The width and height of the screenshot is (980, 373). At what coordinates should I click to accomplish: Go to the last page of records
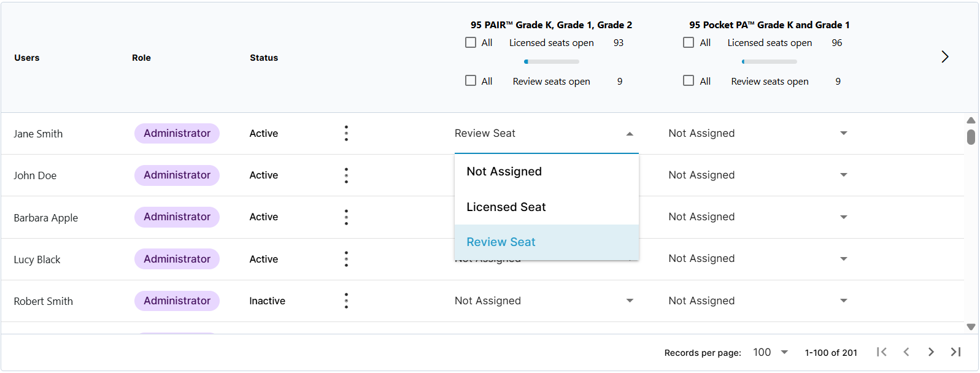click(x=955, y=352)
